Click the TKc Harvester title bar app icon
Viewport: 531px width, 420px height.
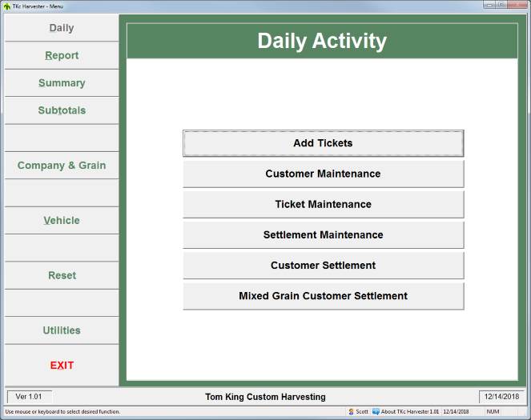(6, 6)
